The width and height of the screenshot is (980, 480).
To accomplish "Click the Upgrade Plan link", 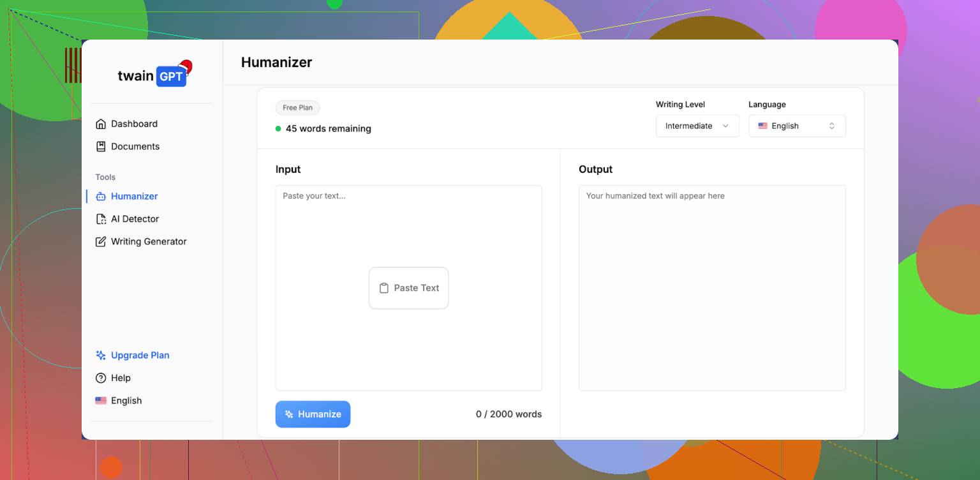I will click(140, 356).
